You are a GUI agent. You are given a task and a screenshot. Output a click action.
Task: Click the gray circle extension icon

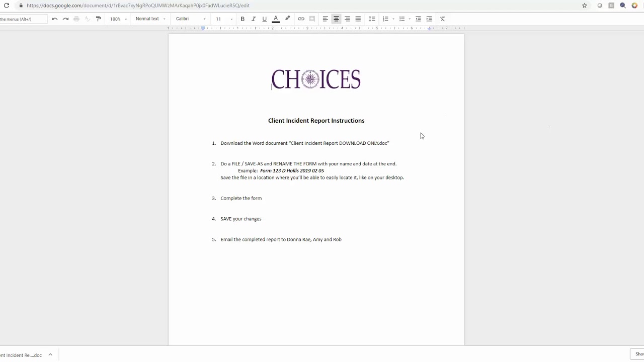coord(600,6)
